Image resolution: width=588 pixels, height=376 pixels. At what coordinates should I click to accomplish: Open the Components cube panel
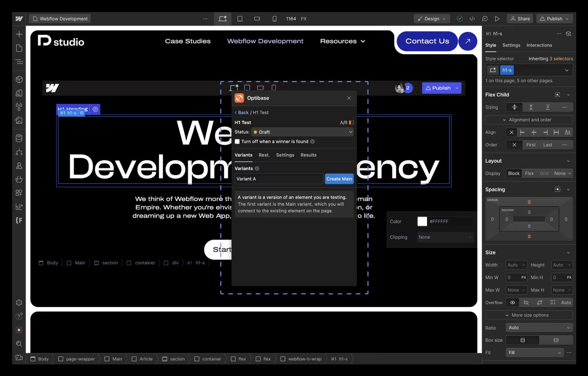(x=19, y=79)
